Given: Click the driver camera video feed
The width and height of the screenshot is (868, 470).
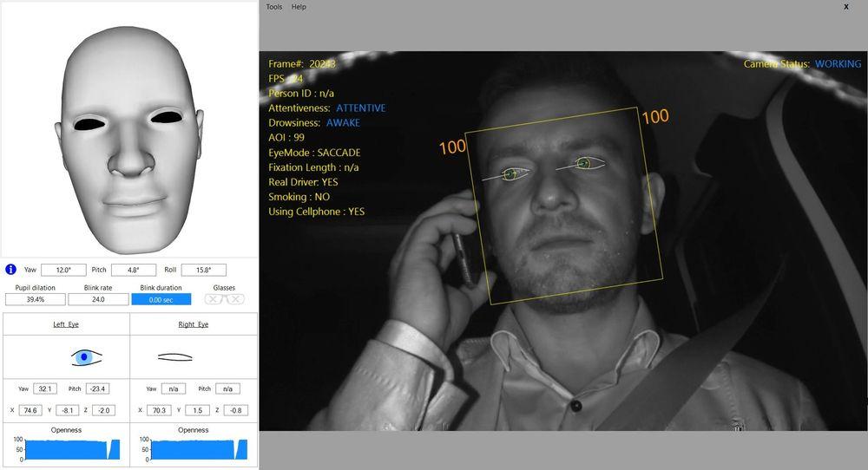Looking at the screenshot, I should point(562,260).
